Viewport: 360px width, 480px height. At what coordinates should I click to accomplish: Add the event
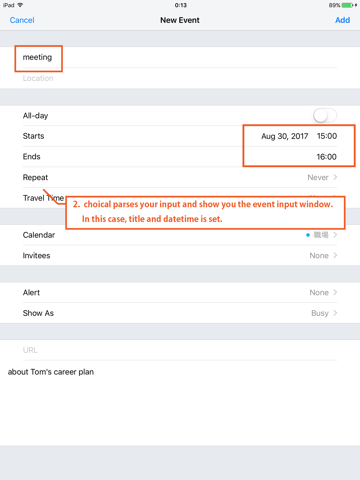click(342, 20)
